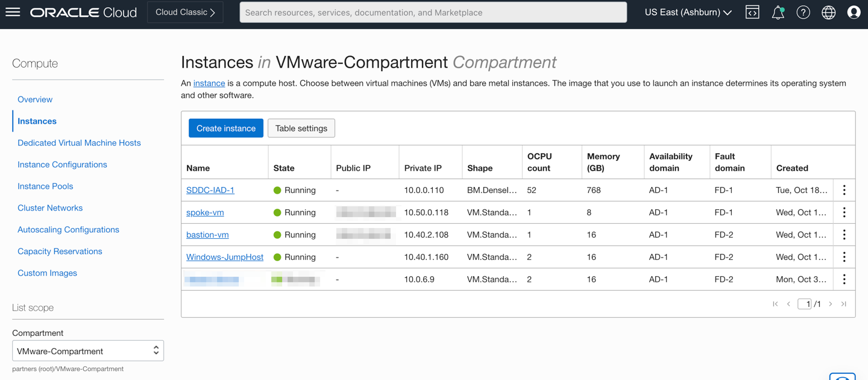
Task: Open the actions menu for Windows-JumpHost
Action: [x=844, y=257]
